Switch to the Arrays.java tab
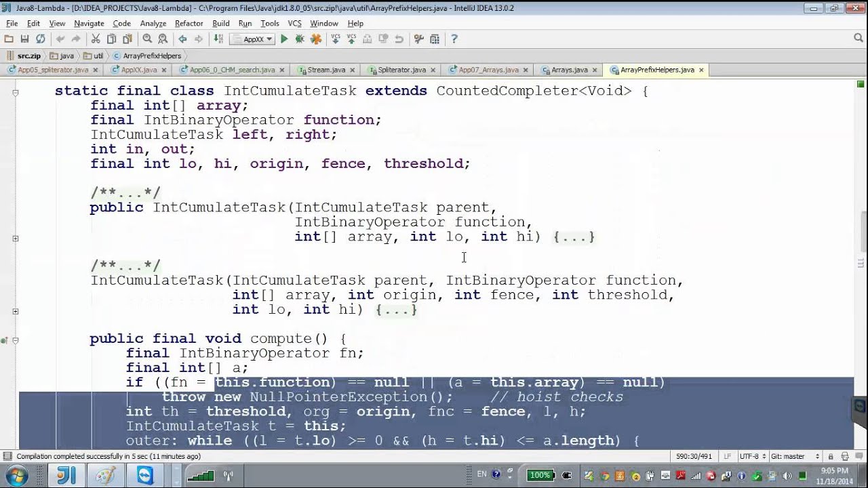Image resolution: width=868 pixels, height=488 pixels. [569, 70]
